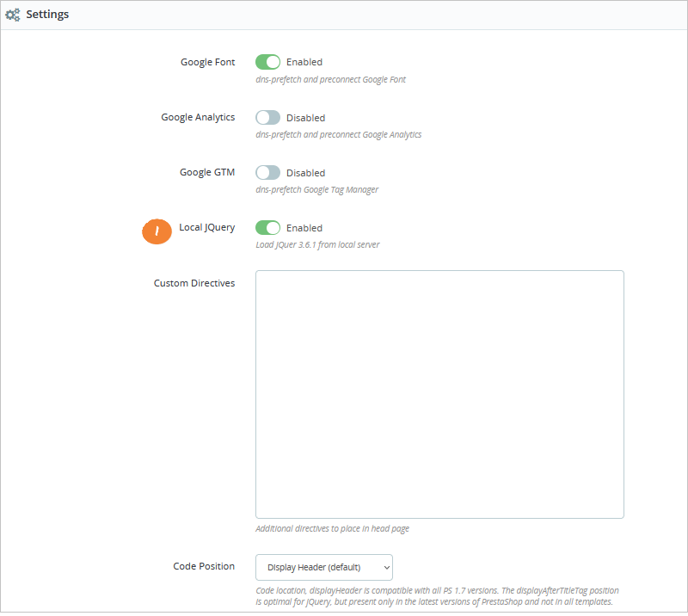The image size is (688, 616).
Task: Click the Google Font field label
Action: (207, 62)
